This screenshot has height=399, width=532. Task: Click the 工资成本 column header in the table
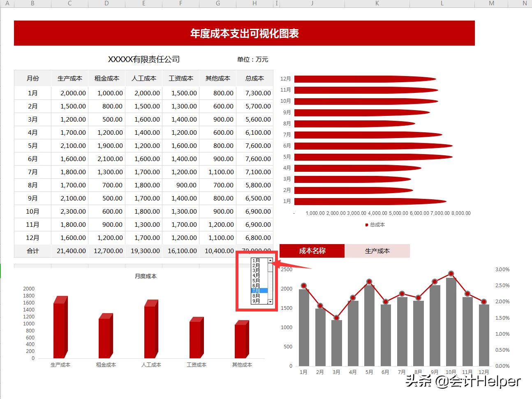pyautogui.click(x=180, y=78)
